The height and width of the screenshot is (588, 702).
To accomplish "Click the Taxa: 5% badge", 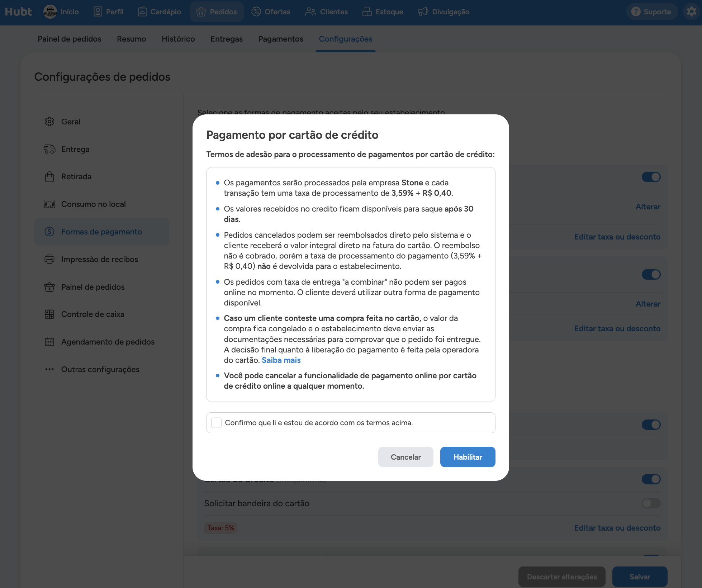I will pos(221,528).
